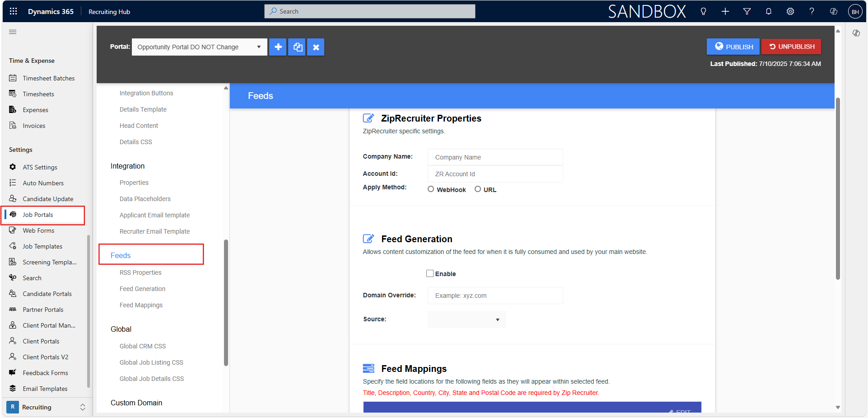The image size is (868, 418).
Task: Click the PUBLISH button
Action: [733, 47]
